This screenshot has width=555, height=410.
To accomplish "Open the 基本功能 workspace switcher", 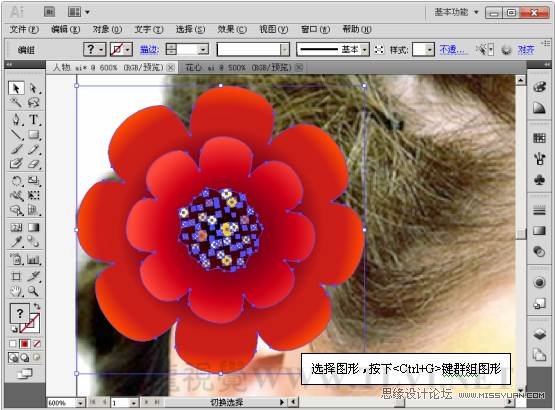I will point(457,12).
